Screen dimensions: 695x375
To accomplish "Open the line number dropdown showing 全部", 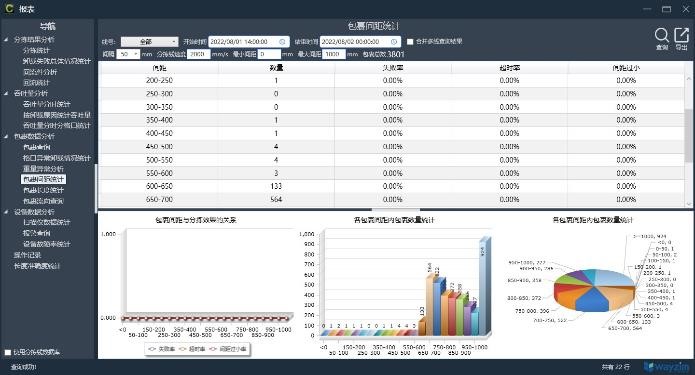I will tap(149, 42).
